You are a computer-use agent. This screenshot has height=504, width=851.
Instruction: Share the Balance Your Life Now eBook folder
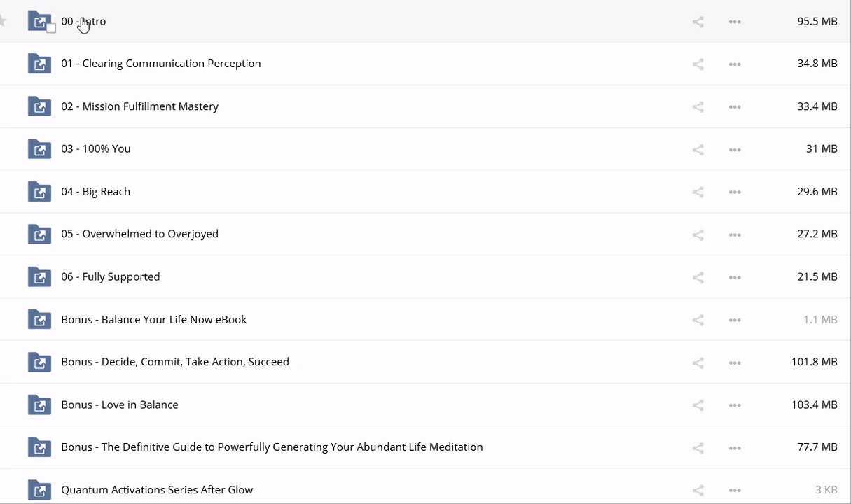pos(698,321)
